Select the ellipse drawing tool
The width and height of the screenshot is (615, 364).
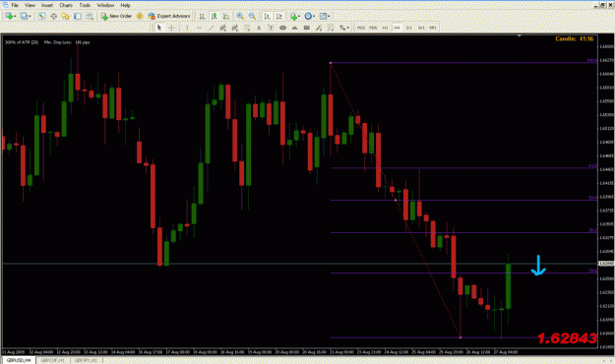tap(282, 28)
